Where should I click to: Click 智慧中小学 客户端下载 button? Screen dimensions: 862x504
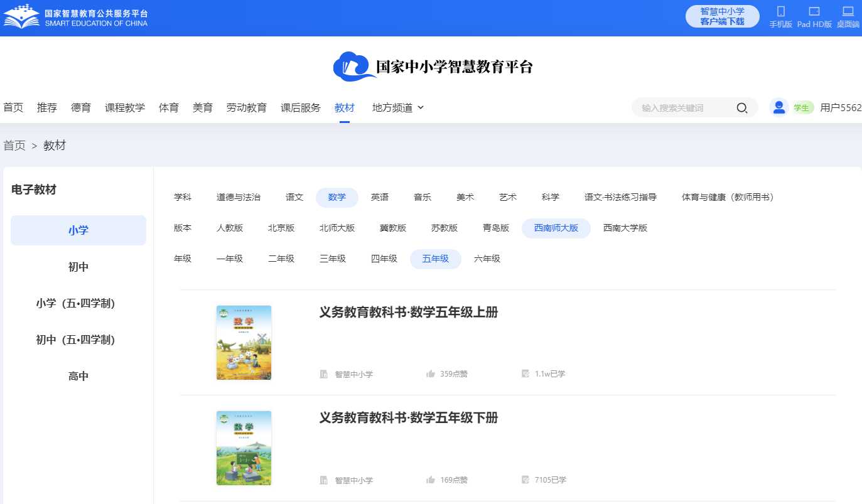click(722, 16)
